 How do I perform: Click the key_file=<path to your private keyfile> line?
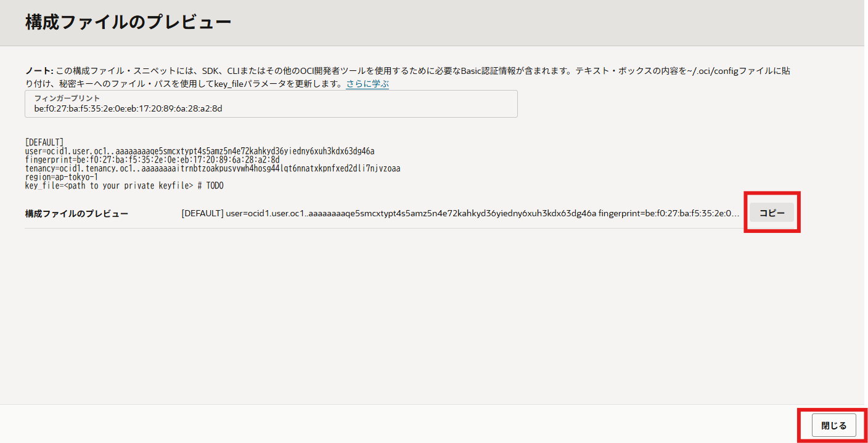pyautogui.click(x=124, y=185)
